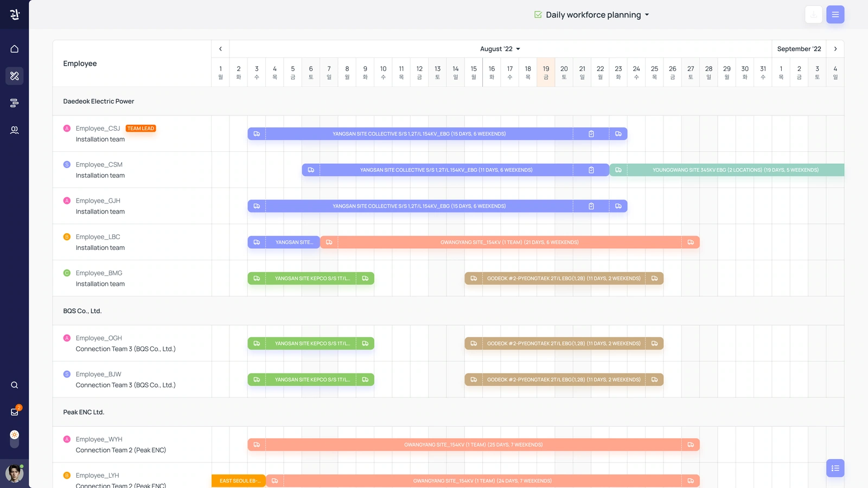Select day 1 August column header

click(220, 72)
